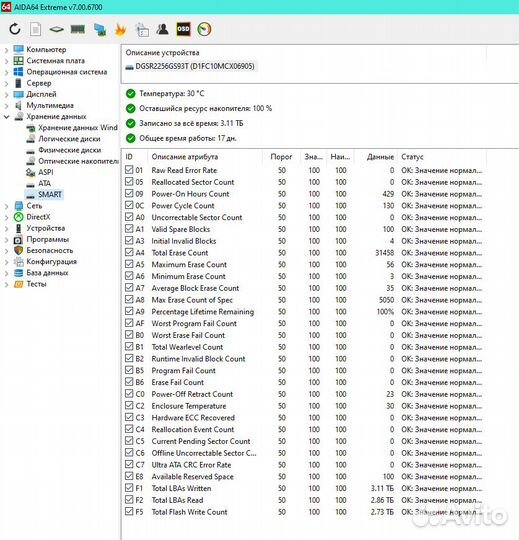Viewport: 519px width, 540px height.
Task: Select the Ultra ATA CRC Error Rate row
Action: (x=303, y=465)
